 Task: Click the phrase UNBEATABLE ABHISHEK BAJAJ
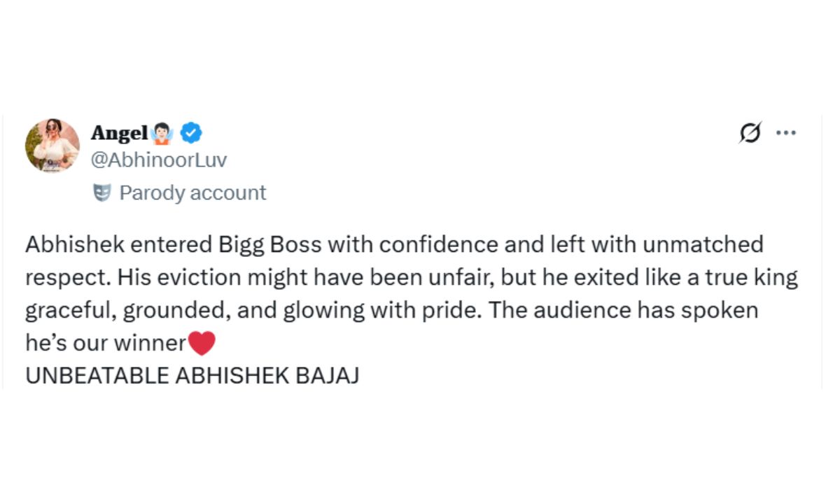192,375
